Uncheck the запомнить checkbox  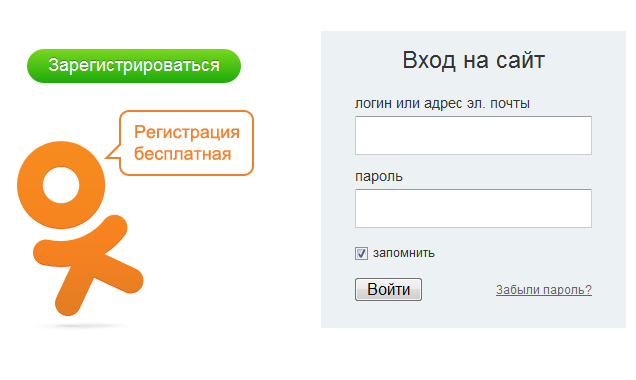point(361,253)
